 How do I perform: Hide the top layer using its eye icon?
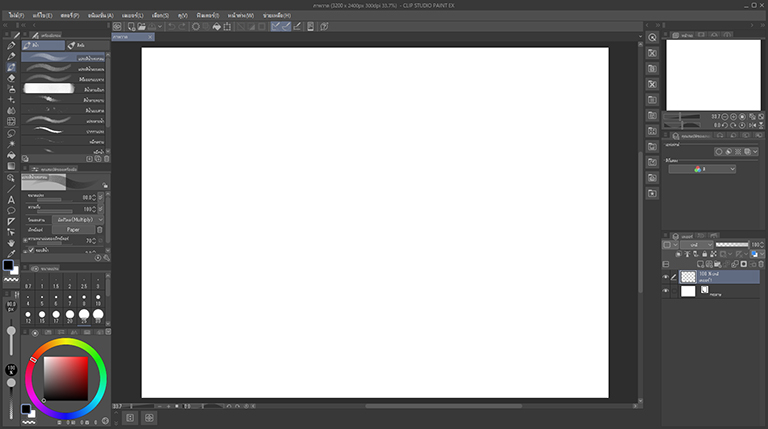666,277
